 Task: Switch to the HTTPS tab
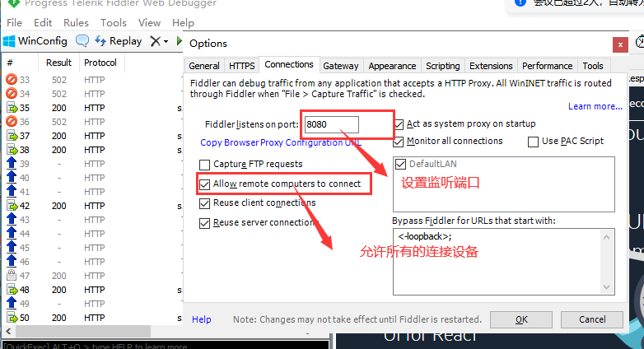242,66
